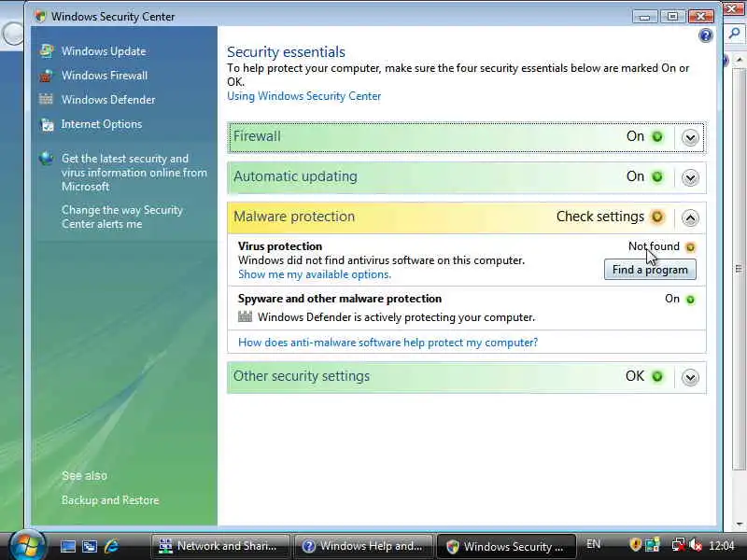The height and width of the screenshot is (560, 747).
Task: Click the Security essentials heading
Action: click(286, 52)
